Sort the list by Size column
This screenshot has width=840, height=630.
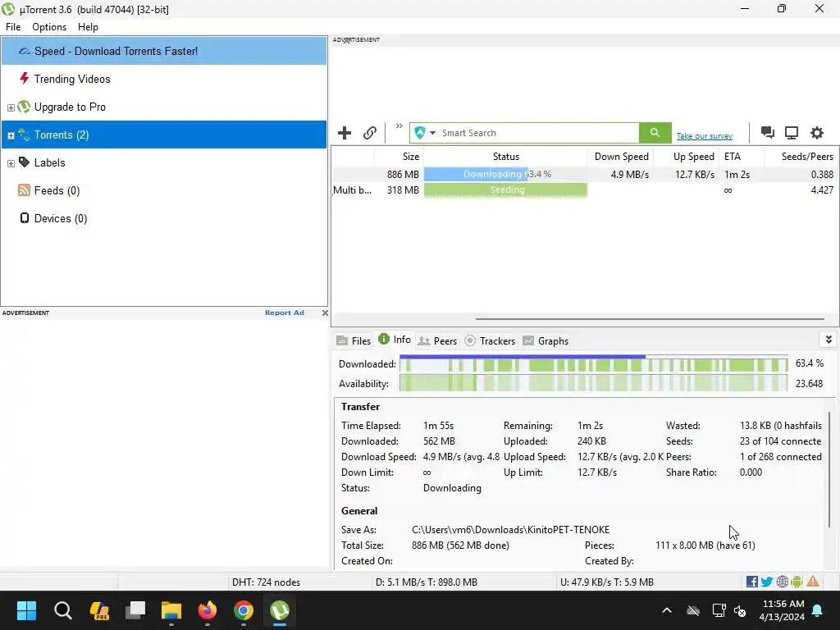pos(399,157)
